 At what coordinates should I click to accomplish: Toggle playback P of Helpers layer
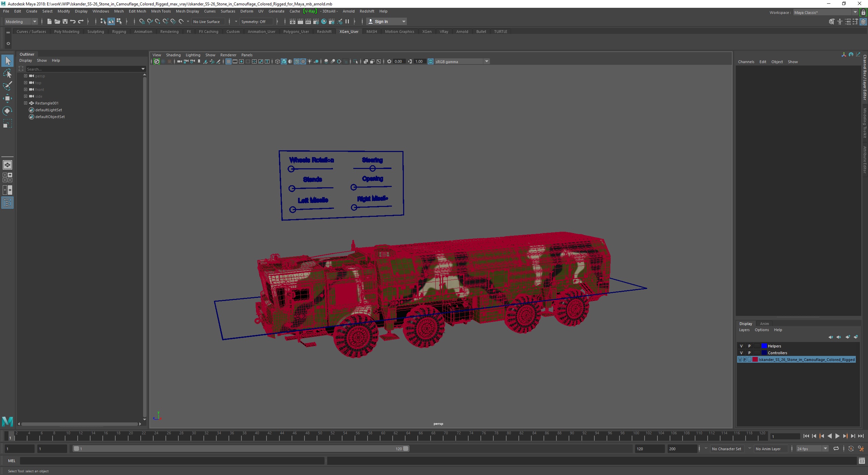749,346
